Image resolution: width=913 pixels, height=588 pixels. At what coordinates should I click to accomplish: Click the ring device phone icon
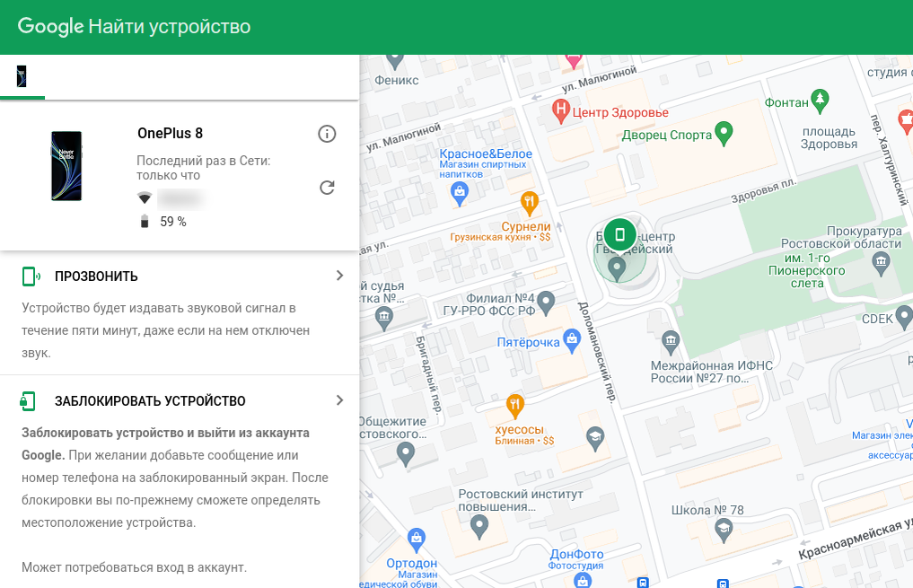(31, 276)
